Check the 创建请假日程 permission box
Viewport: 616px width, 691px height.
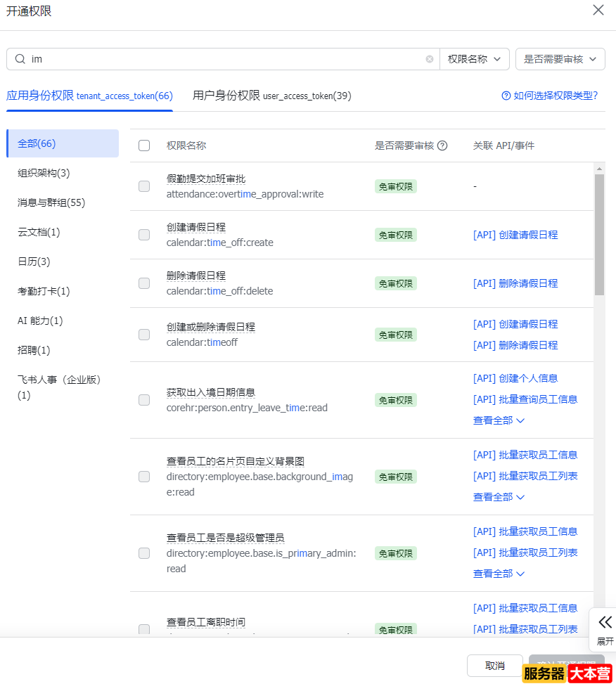[x=144, y=235]
